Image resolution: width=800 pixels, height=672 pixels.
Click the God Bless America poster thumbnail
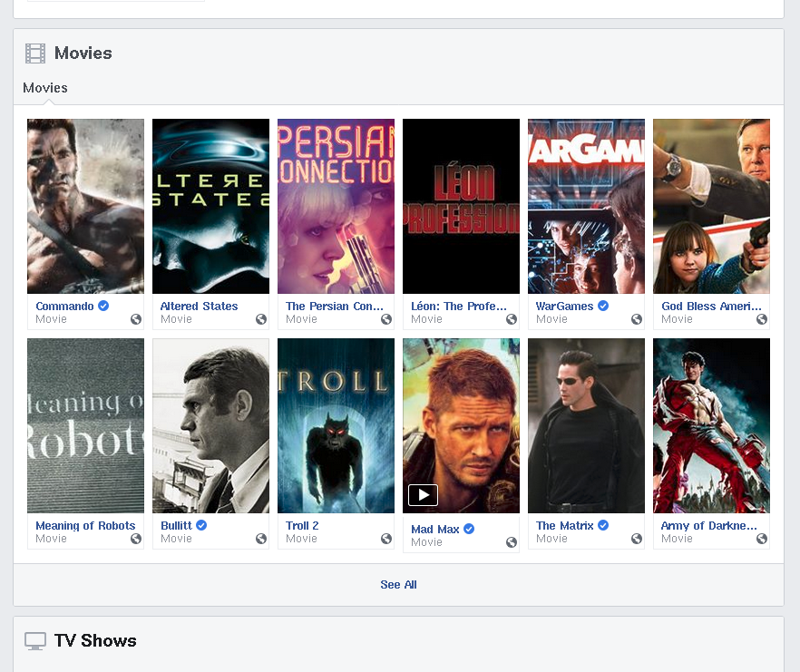click(711, 206)
